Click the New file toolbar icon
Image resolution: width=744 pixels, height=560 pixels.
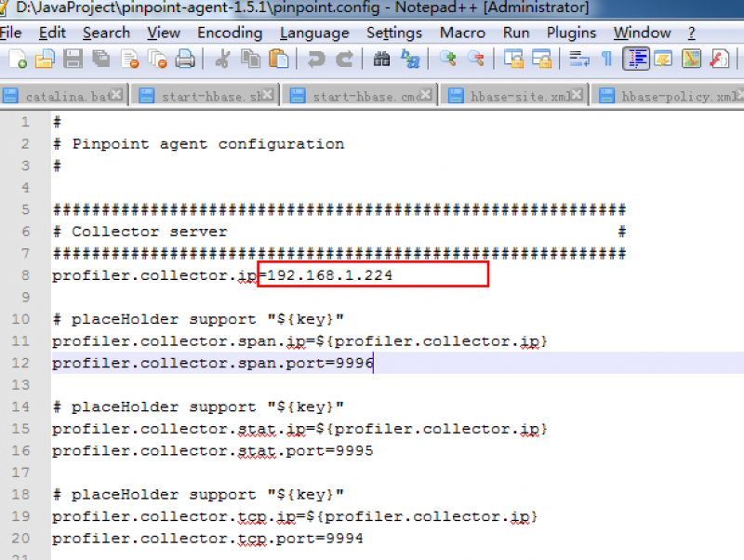[18, 60]
